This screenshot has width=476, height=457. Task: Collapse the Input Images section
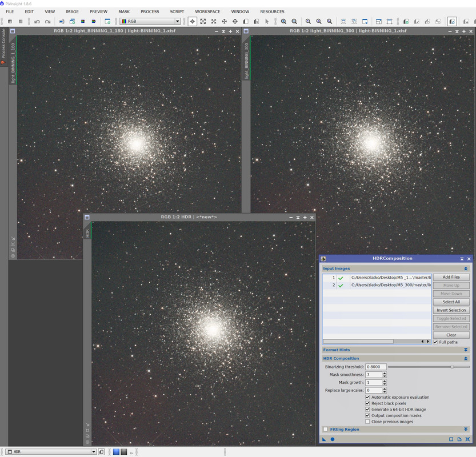(x=465, y=269)
